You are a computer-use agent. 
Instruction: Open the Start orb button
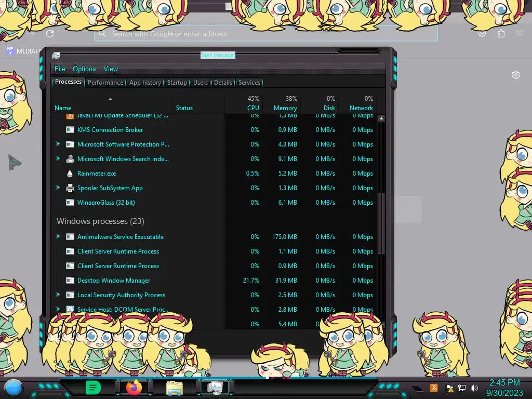click(x=14, y=388)
